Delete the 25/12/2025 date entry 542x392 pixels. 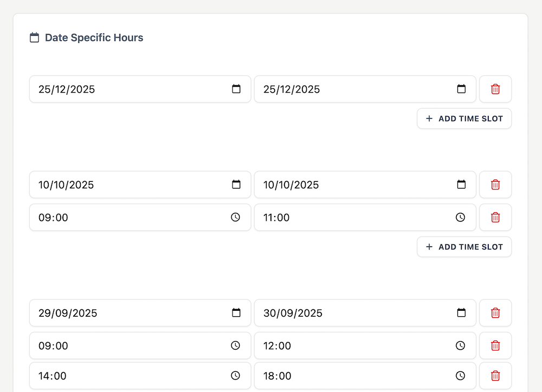495,89
